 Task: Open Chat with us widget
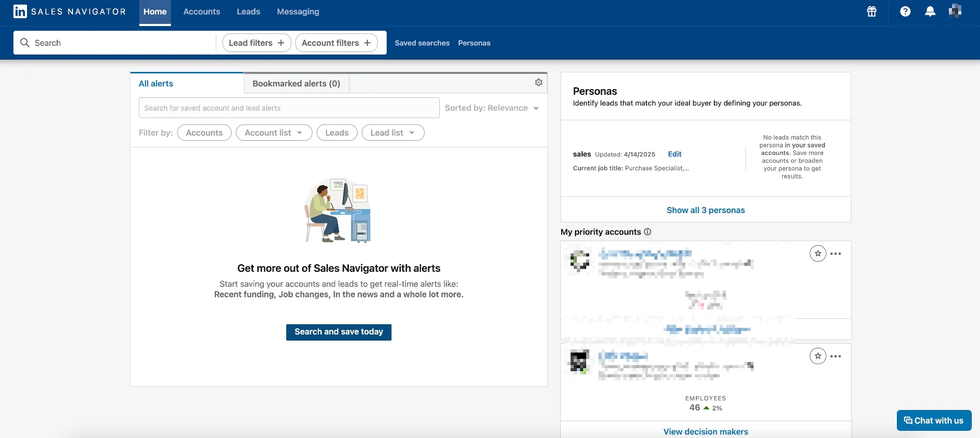tap(934, 421)
